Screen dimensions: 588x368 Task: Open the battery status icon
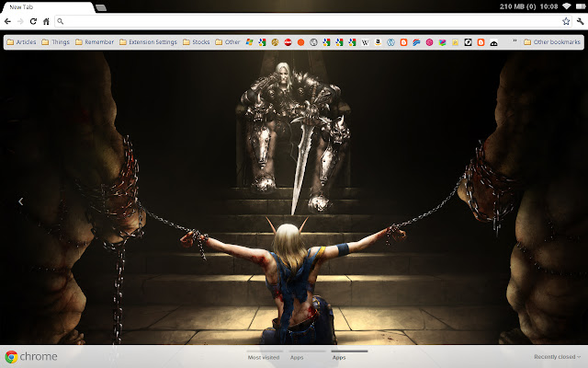[580, 6]
